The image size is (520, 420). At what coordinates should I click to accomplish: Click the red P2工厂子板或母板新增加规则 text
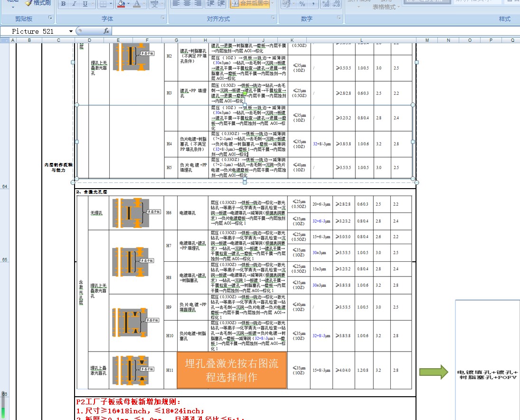pyautogui.click(x=129, y=402)
